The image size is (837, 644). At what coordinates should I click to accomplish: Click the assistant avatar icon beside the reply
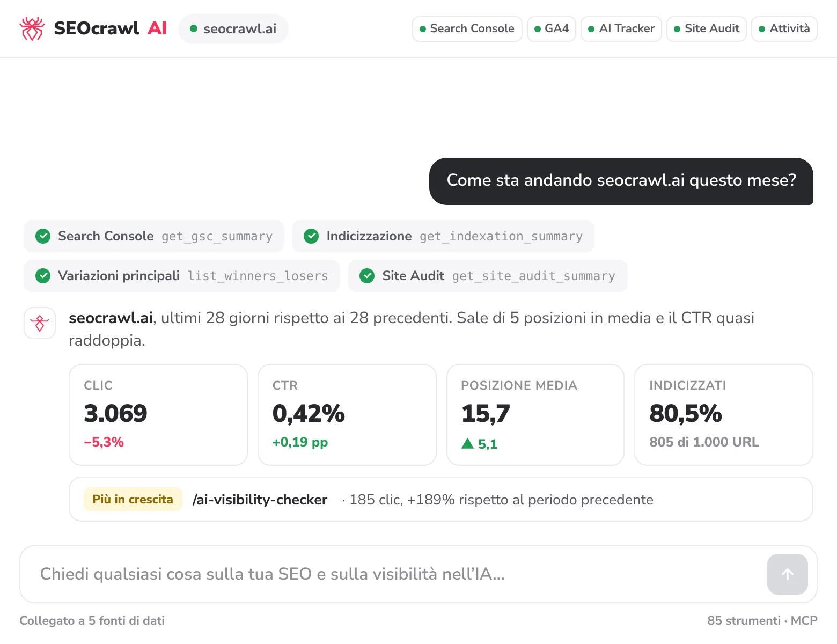pos(40,323)
